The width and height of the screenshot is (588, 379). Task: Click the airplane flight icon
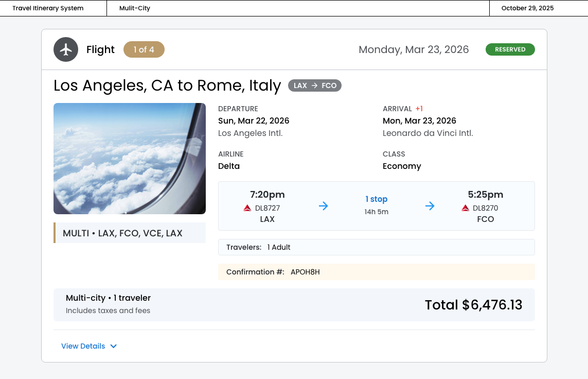pyautogui.click(x=66, y=49)
